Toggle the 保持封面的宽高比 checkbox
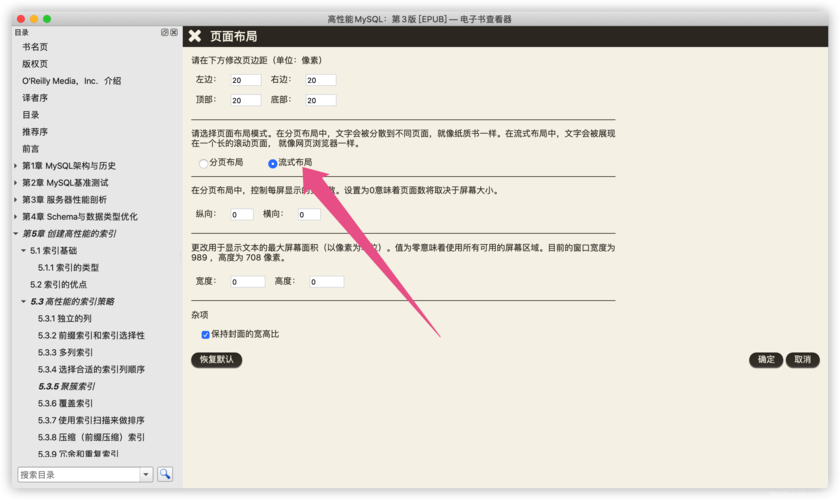 pyautogui.click(x=205, y=334)
